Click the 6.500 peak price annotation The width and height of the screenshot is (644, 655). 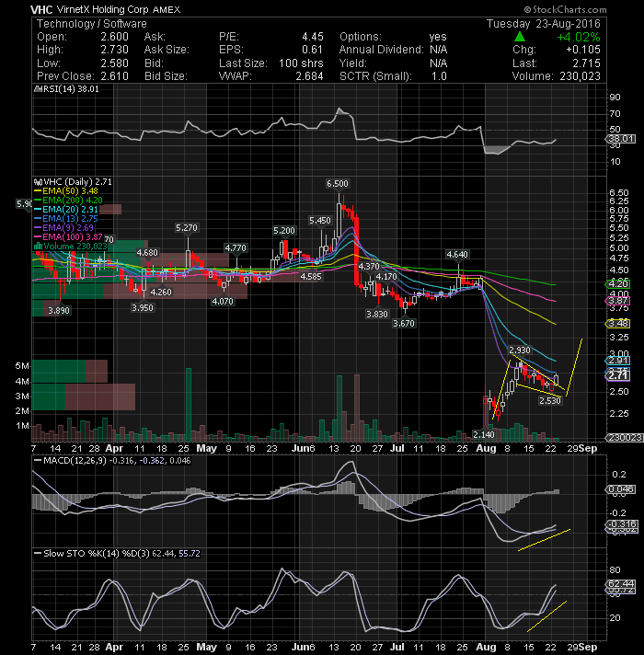(x=338, y=184)
